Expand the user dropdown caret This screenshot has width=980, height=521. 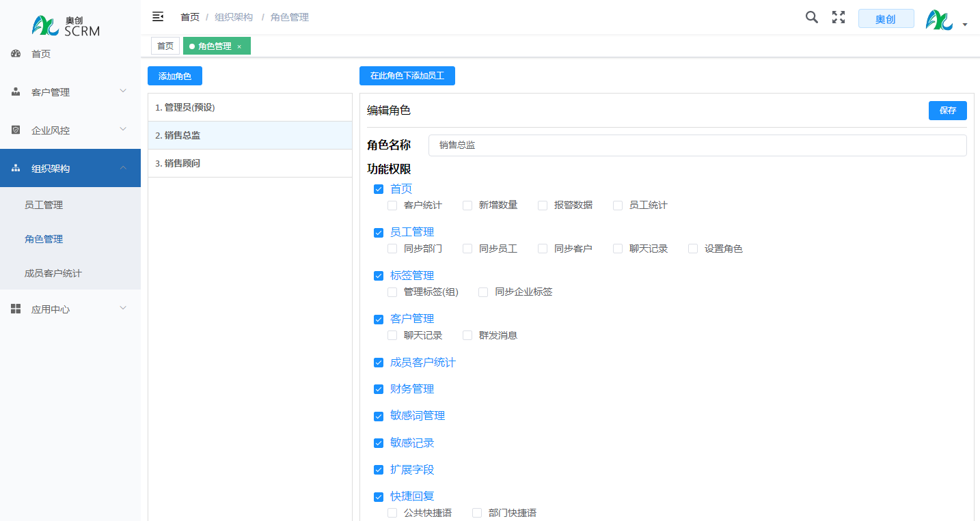tap(964, 24)
